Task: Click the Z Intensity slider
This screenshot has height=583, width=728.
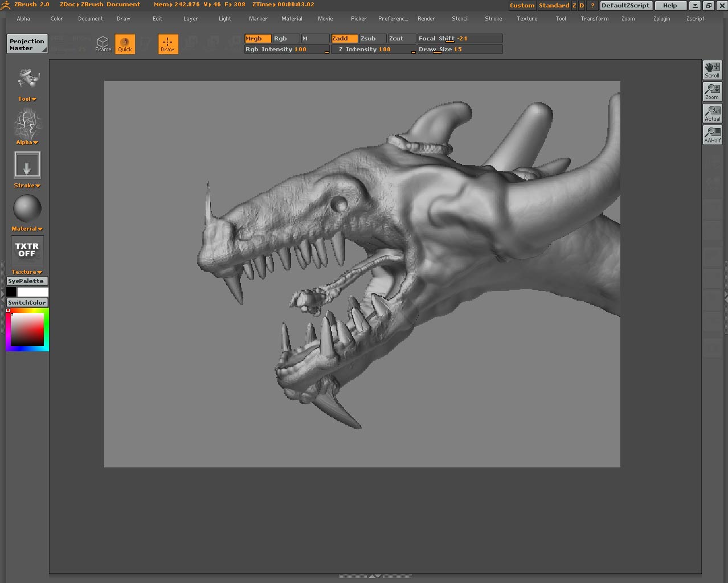Action: (x=373, y=50)
